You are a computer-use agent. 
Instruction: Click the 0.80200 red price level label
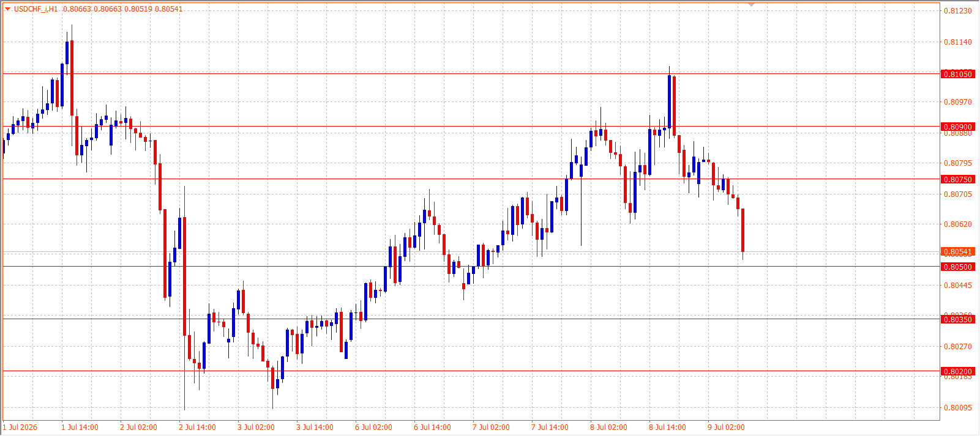[957, 372]
